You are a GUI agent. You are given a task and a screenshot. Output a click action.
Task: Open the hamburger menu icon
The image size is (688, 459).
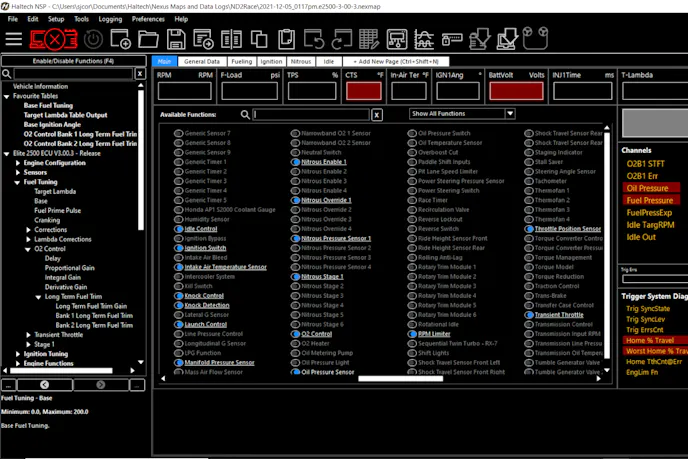(x=14, y=40)
